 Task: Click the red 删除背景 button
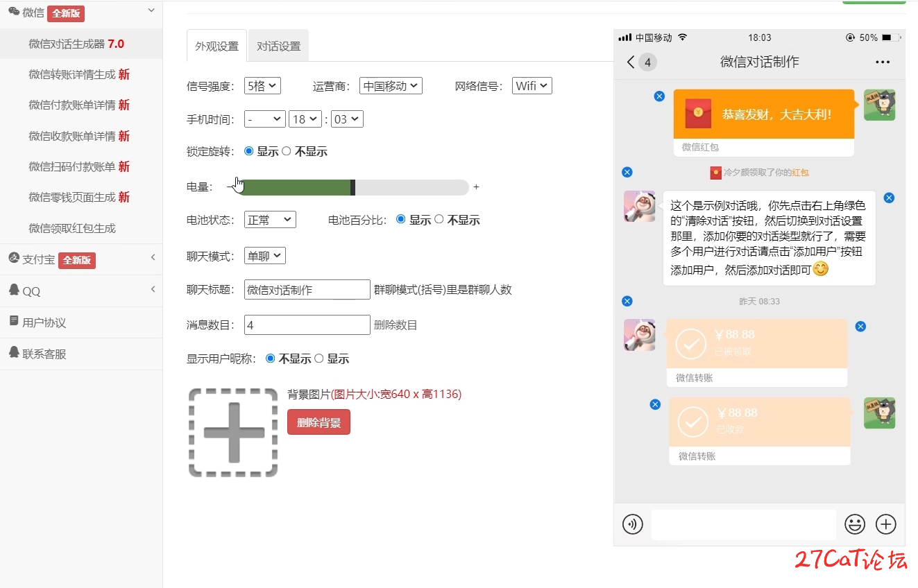coord(318,422)
